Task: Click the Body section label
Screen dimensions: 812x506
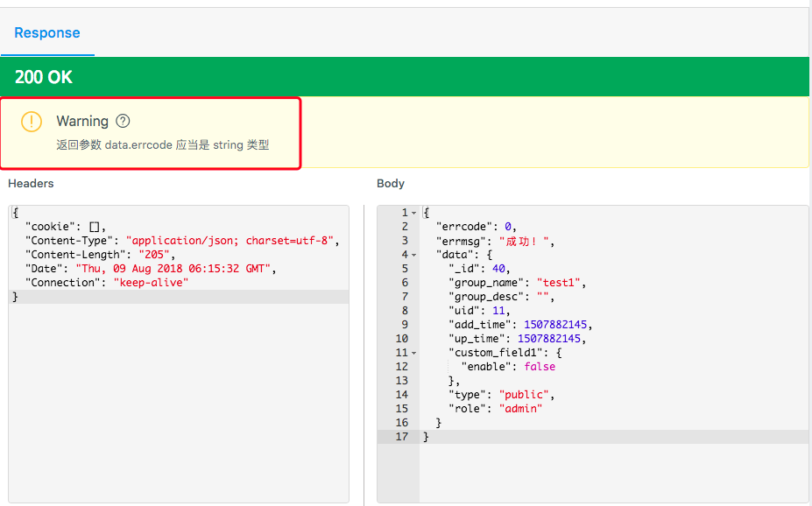Action: coord(391,183)
